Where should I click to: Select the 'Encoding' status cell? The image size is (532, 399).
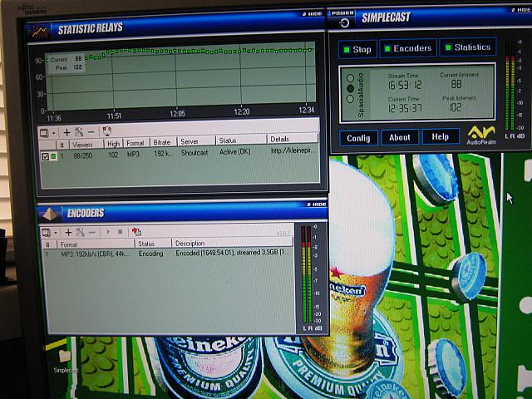(150, 254)
